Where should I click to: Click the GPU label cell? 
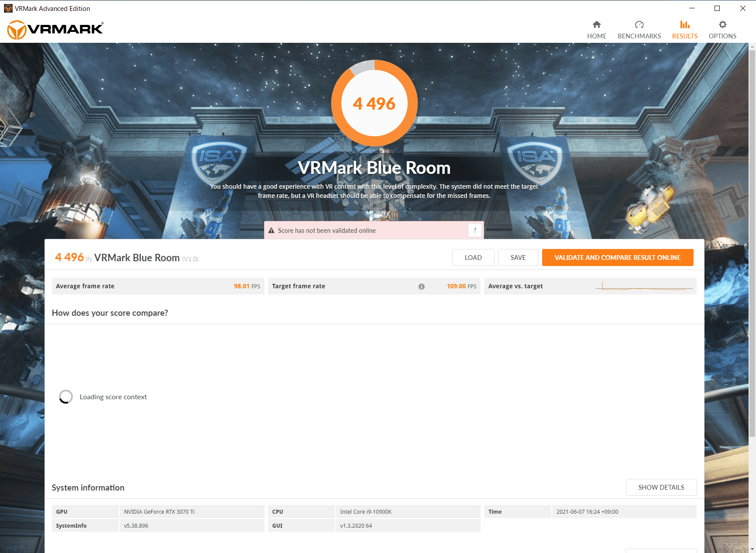[x=85, y=512]
